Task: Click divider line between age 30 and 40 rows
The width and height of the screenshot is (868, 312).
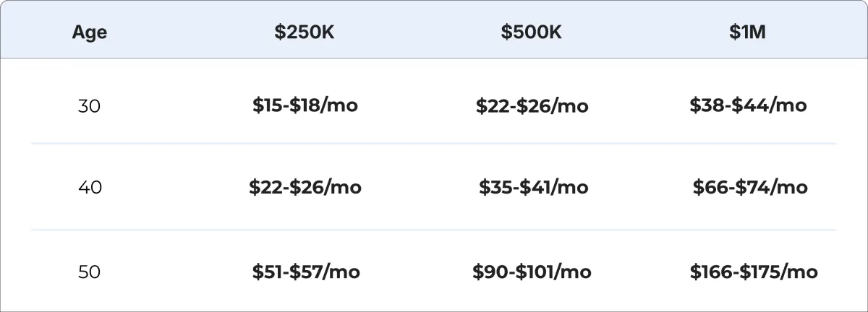Action: point(434,144)
